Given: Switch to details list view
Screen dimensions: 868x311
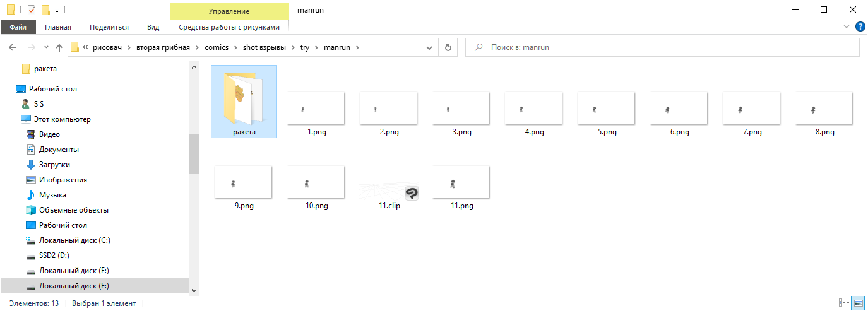Looking at the screenshot, I should [844, 303].
